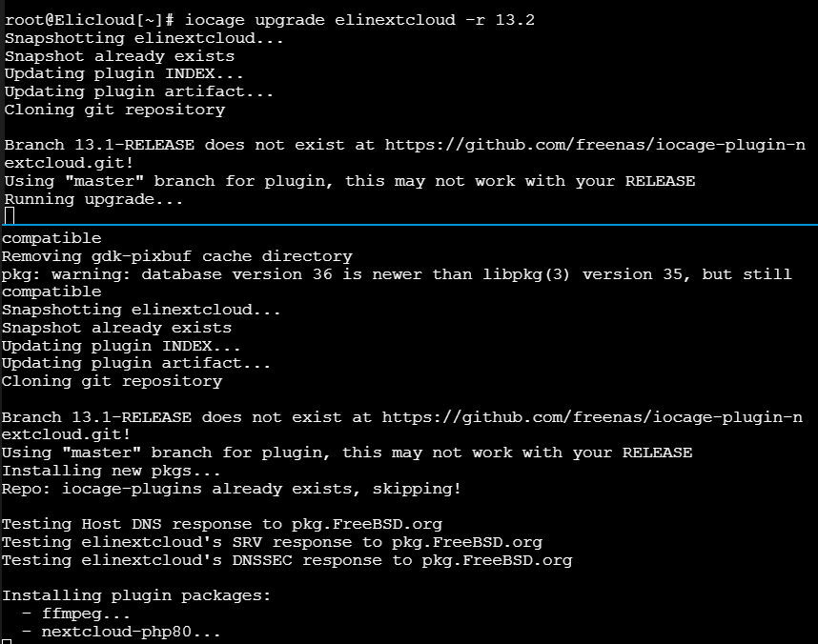
Task: Select the "Running upgrade..." output line
Action: click(x=93, y=199)
